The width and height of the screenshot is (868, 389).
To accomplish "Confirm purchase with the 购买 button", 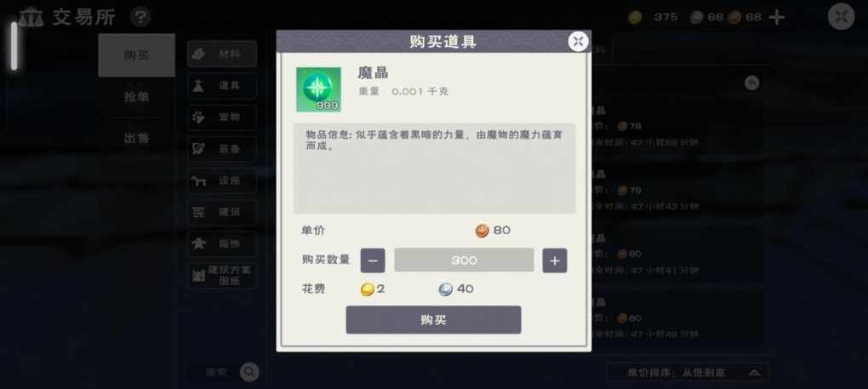I will (x=433, y=320).
